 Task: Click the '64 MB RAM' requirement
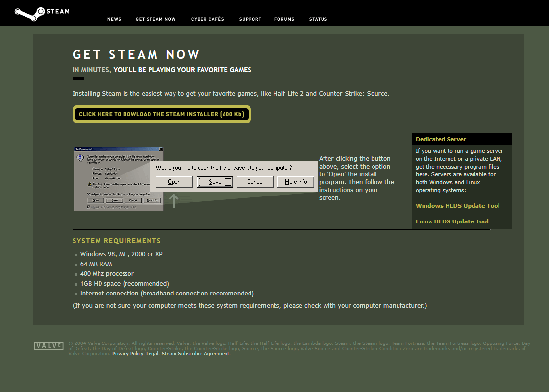tap(96, 264)
